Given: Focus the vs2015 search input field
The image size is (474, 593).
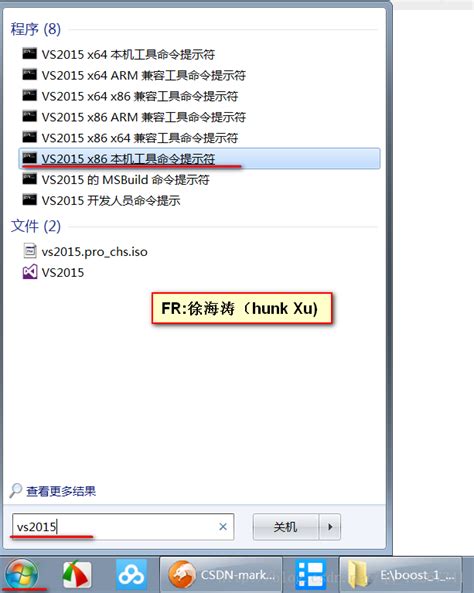Looking at the screenshot, I should 123,526.
